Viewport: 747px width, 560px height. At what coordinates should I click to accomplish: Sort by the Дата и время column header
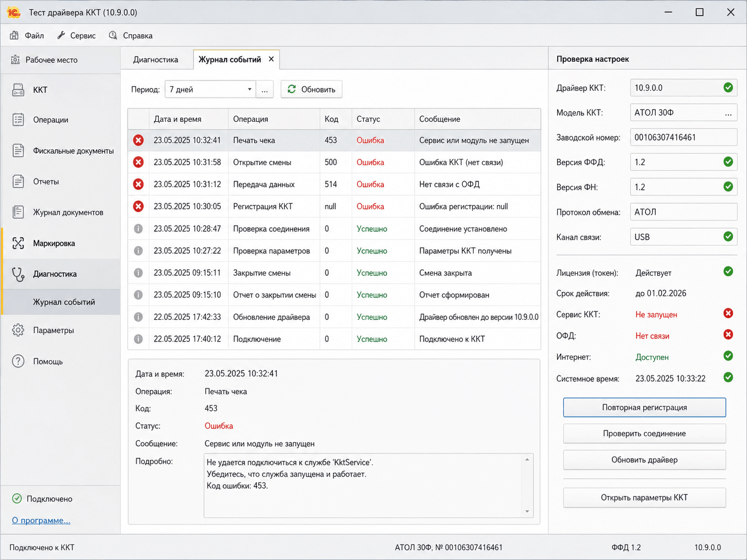[x=189, y=119]
